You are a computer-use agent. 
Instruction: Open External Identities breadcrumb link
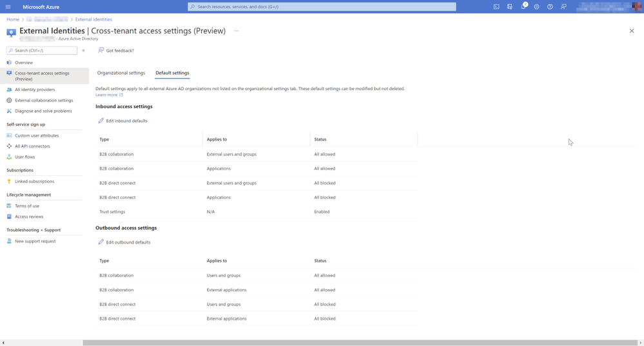[93, 19]
